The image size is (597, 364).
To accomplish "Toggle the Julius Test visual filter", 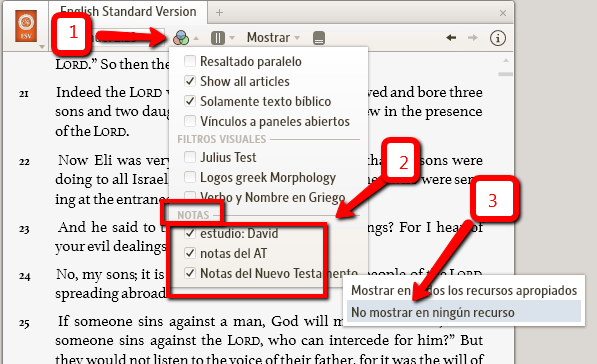I will click(x=190, y=157).
